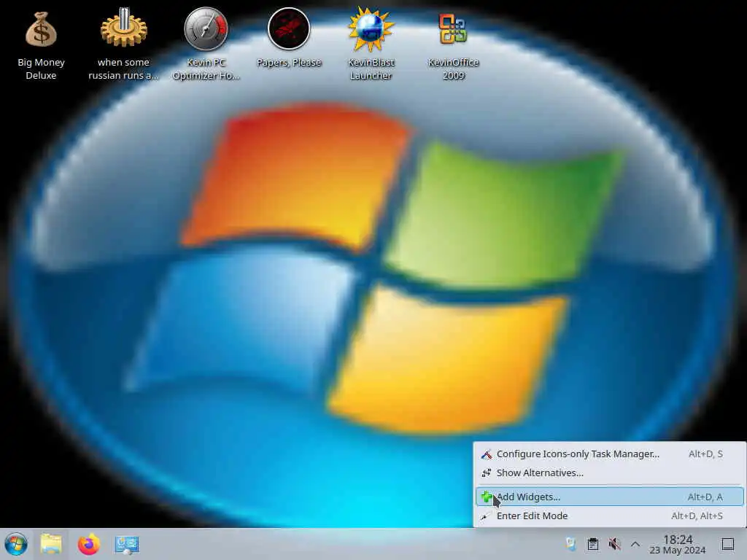Open the clipboard tray icon
Image resolution: width=747 pixels, height=560 pixels.
tap(592, 544)
